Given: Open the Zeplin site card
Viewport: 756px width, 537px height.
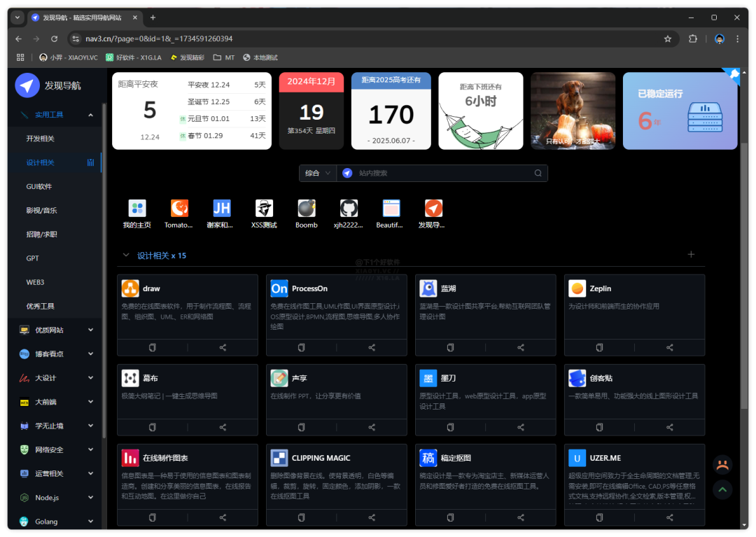Looking at the screenshot, I should pyautogui.click(x=633, y=301).
